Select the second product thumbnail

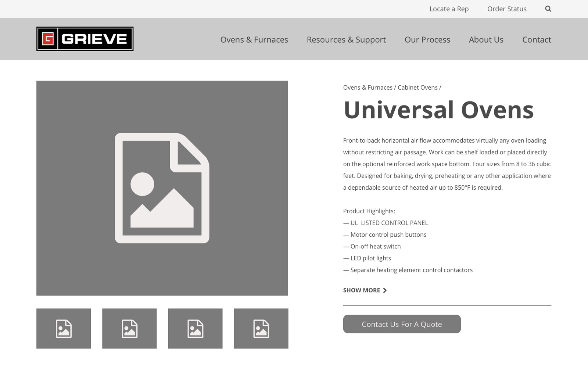129,329
